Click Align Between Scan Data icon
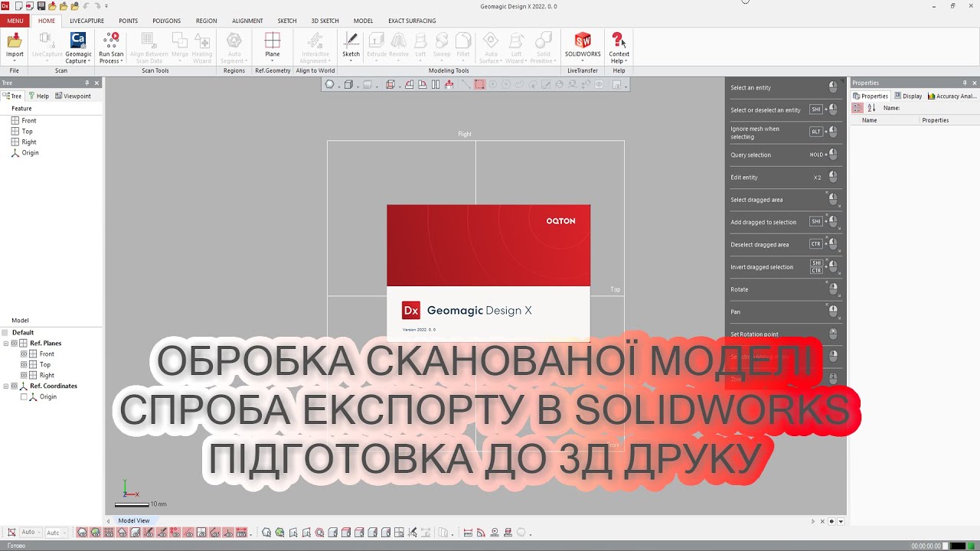The image size is (980, 551). click(149, 41)
